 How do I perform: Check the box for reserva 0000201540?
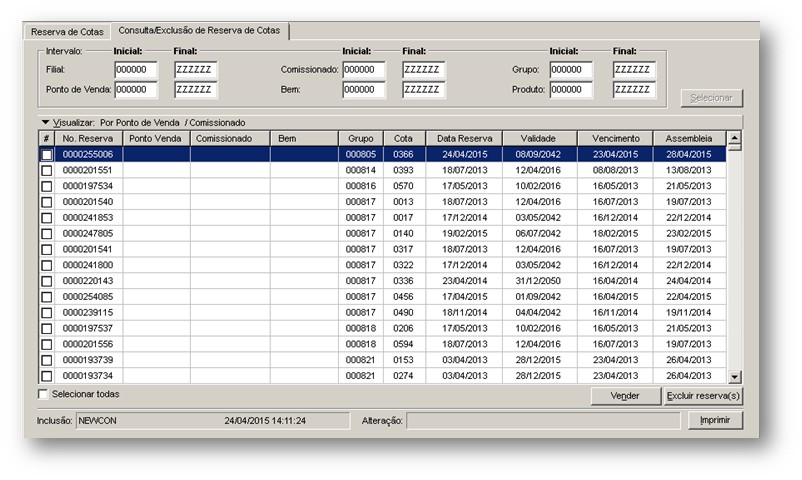pos(47,202)
